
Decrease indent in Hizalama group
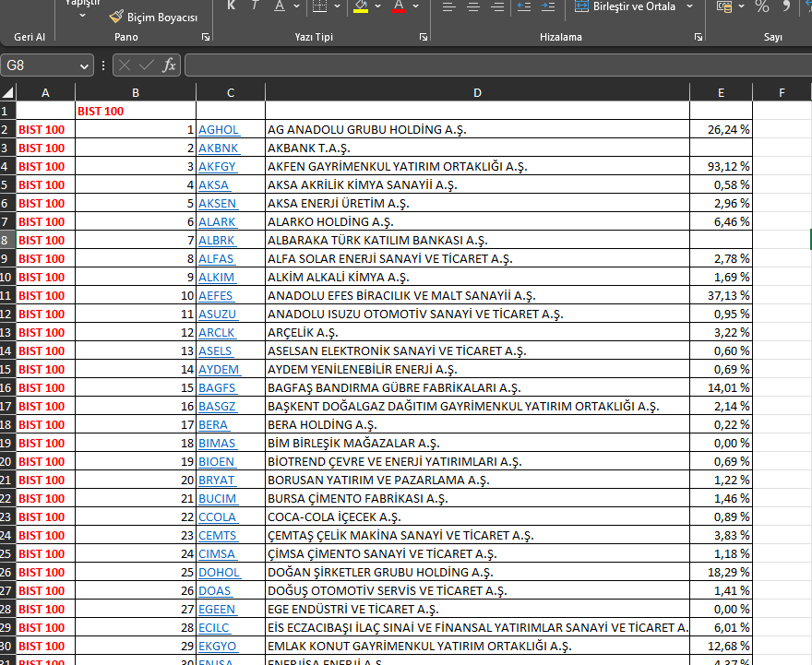tap(524, 6)
